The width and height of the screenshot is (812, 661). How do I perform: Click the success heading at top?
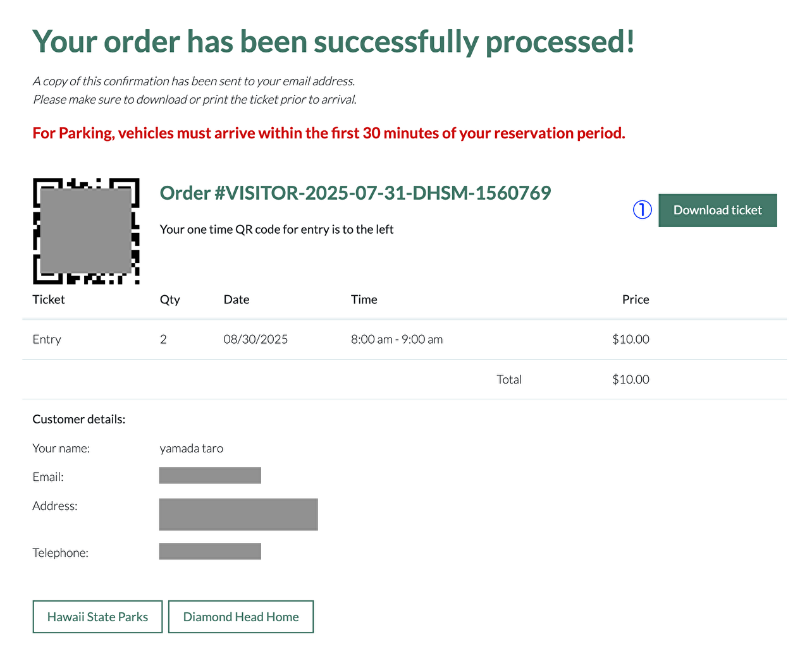[x=333, y=42]
